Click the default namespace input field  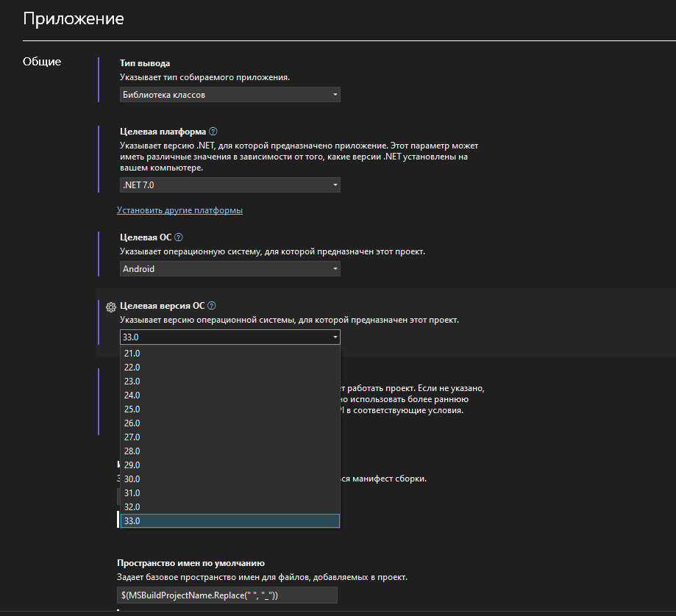[228, 595]
